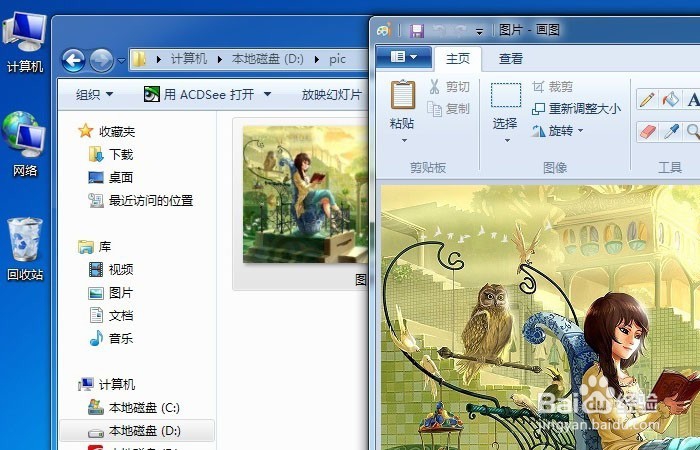Click the Select (选择) rectangle icon

506,95
